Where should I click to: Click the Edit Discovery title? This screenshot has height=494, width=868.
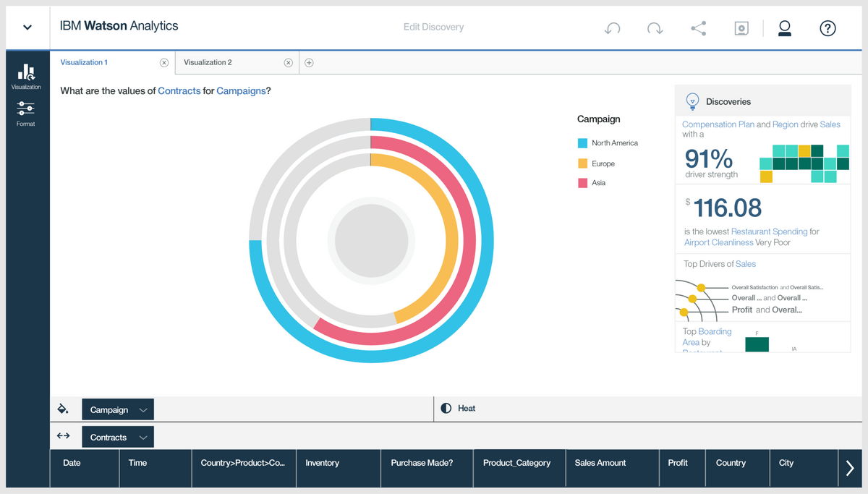433,27
